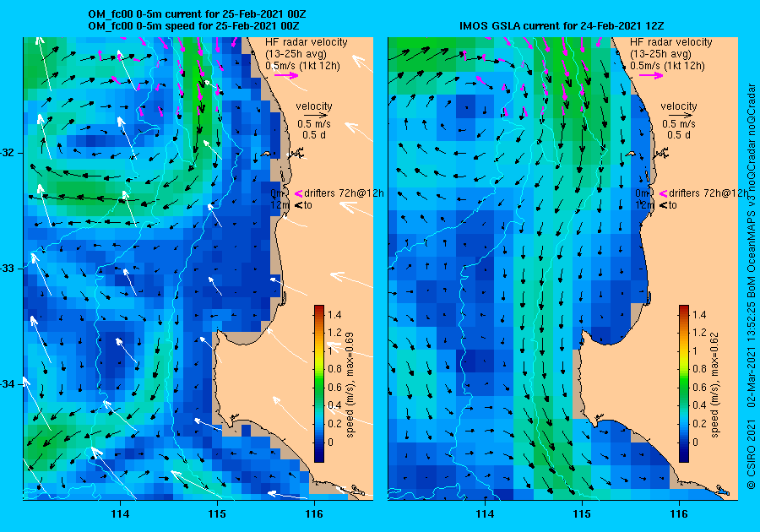This screenshot has height=532, width=760.
Task: Click 'speed (m/s), max=0.62' color bar label
Action: click(x=715, y=385)
